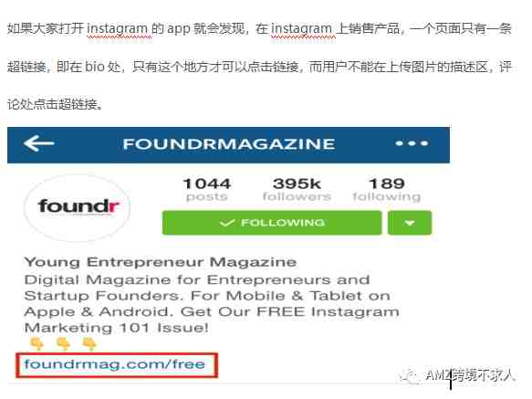This screenshot has height=399, width=532.
Task: Click the Young Entrepreneur Magazine heading
Action: pyautogui.click(x=161, y=262)
